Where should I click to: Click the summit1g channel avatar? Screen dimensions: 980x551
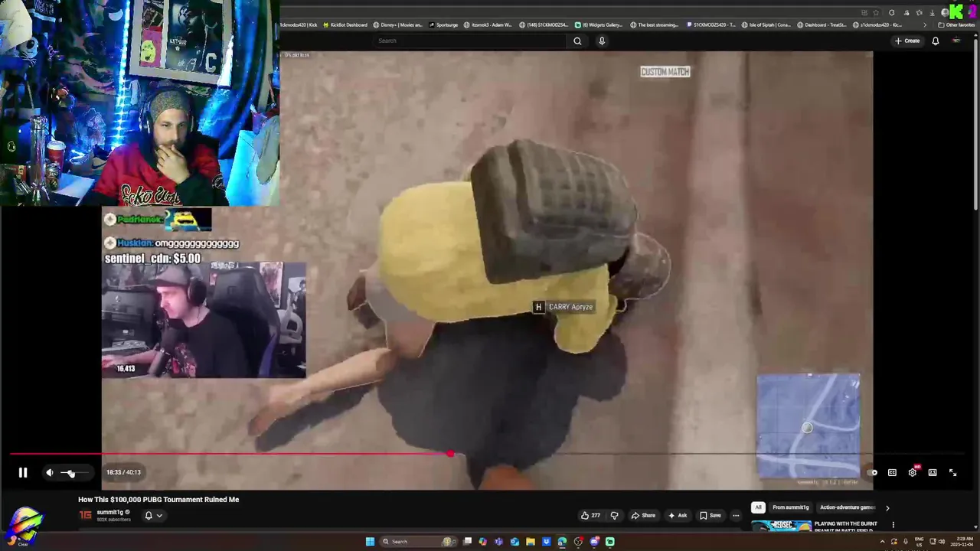[86, 515]
